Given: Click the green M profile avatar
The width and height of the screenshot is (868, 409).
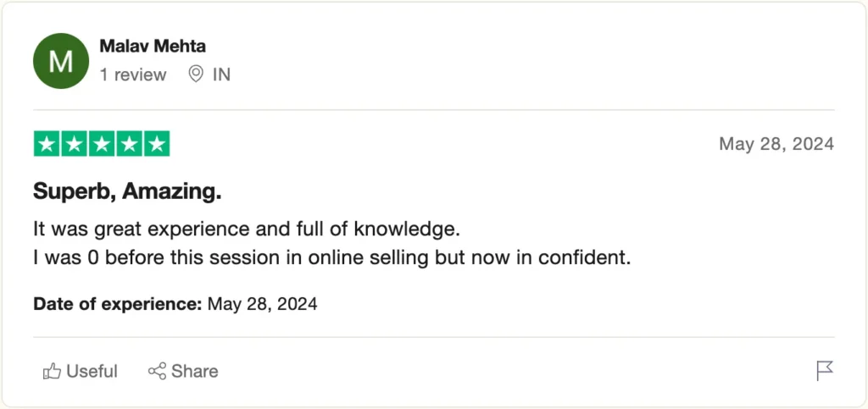Looking at the screenshot, I should click(60, 61).
